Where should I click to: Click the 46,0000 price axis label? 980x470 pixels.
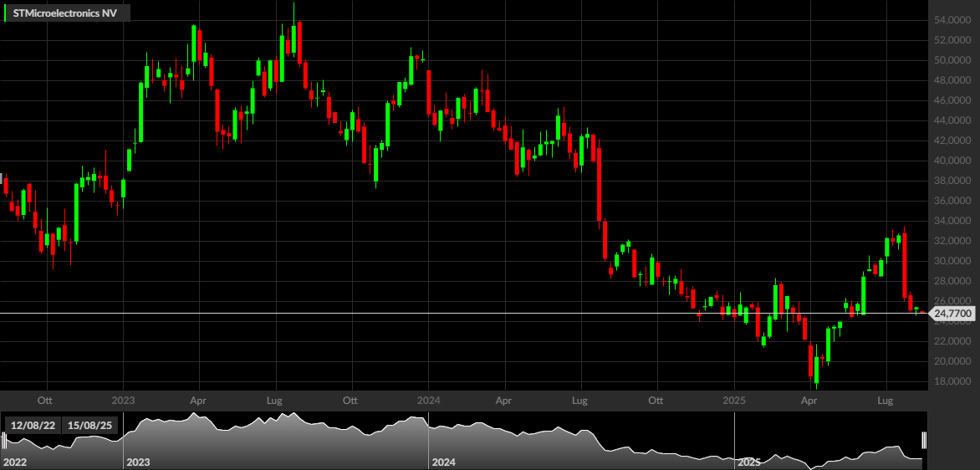point(952,100)
